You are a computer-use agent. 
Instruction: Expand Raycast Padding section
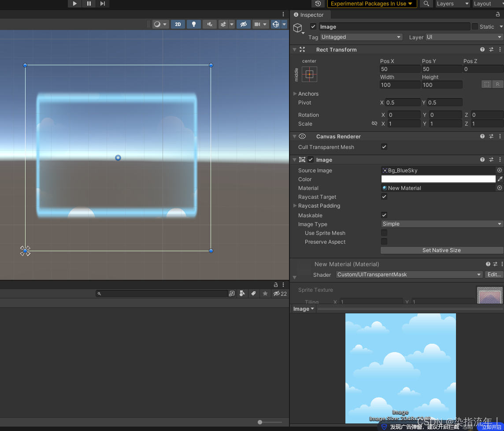[295, 205]
